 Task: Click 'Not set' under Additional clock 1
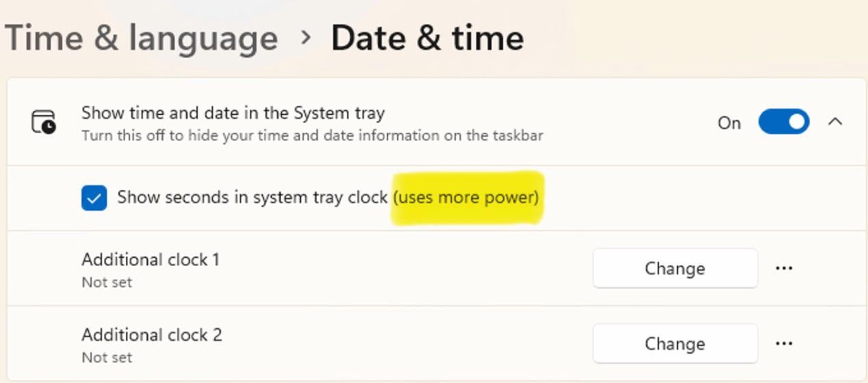coord(107,282)
